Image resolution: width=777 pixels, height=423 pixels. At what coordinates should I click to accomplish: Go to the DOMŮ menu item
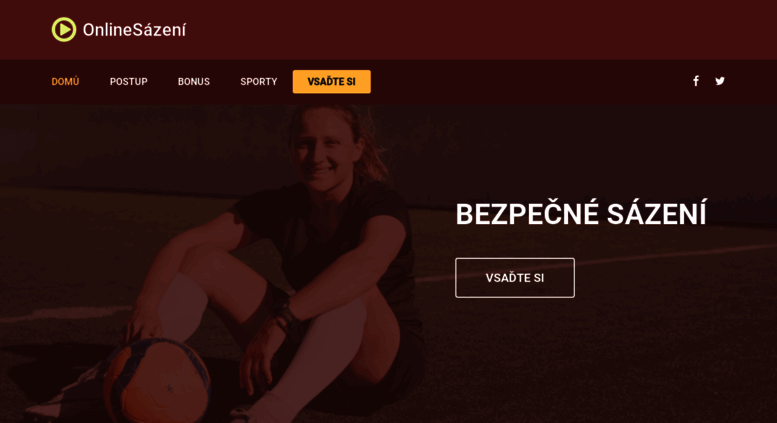pyautogui.click(x=65, y=81)
